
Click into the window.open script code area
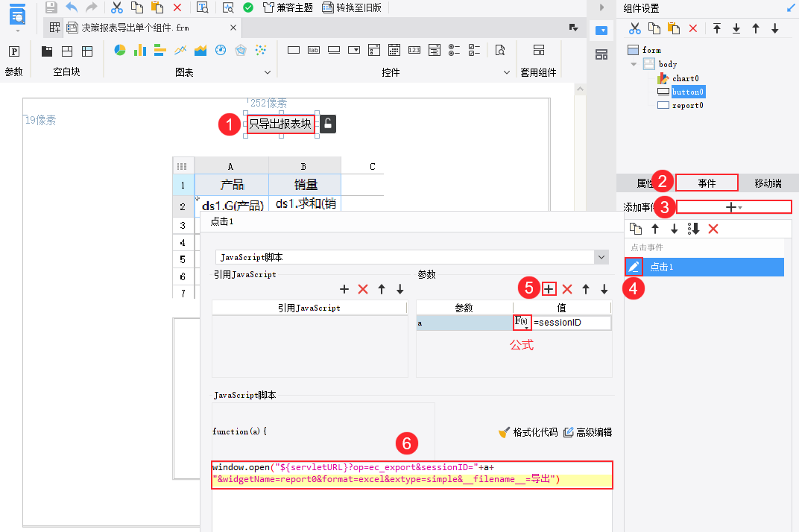[411, 474]
